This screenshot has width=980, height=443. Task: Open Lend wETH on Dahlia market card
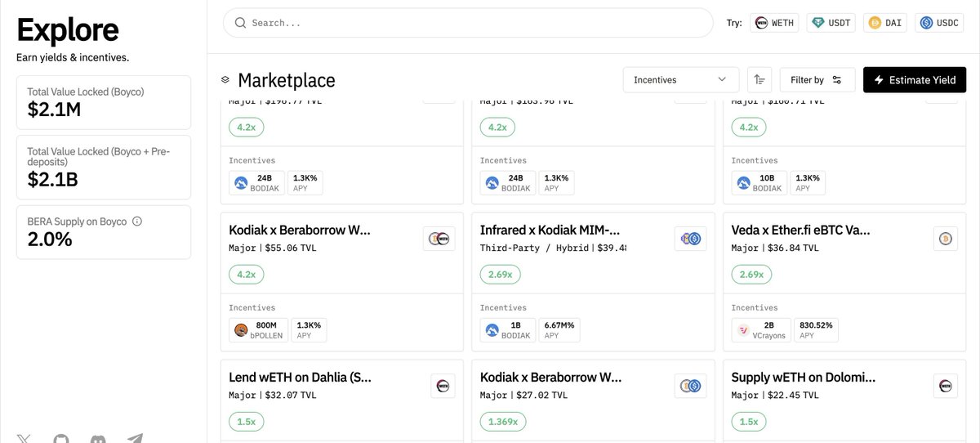pos(342,401)
